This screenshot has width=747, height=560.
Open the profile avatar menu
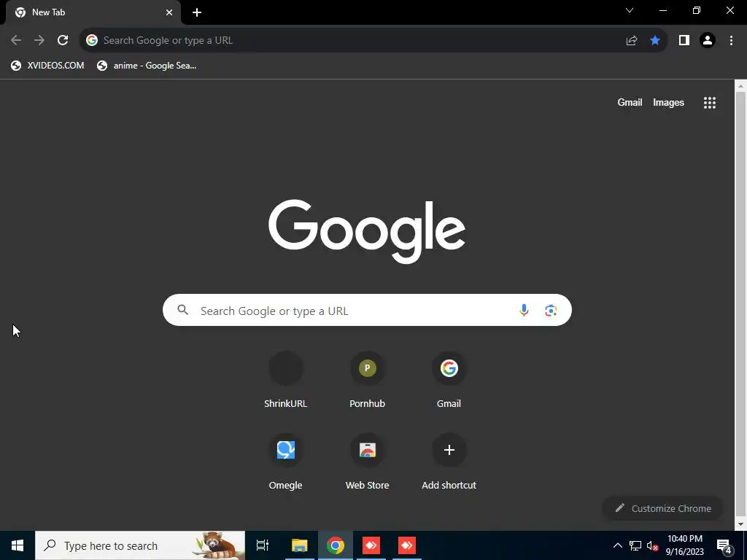(708, 40)
